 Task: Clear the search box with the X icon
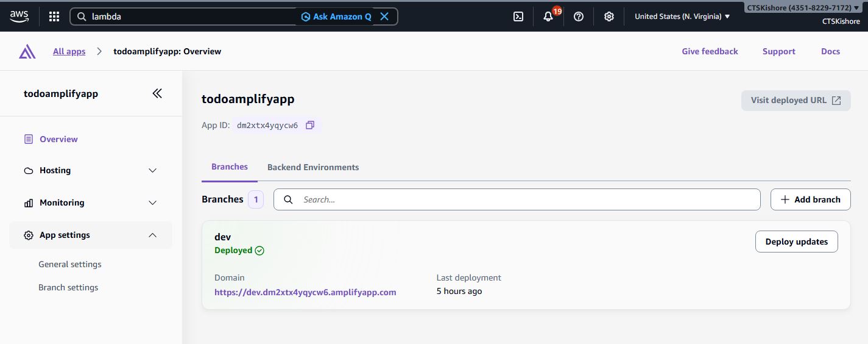(384, 16)
